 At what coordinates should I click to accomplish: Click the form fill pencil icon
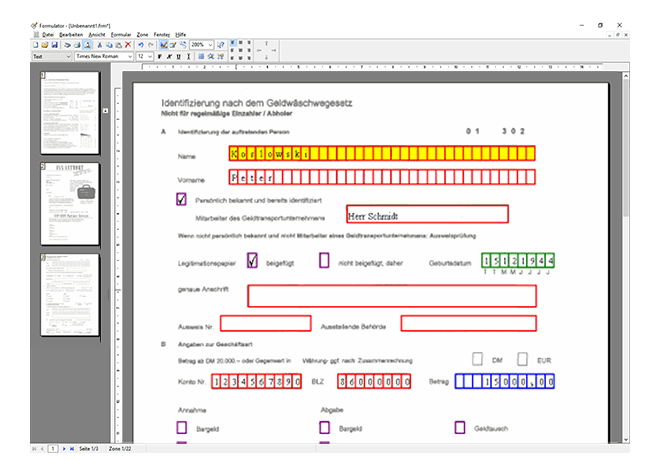[x=173, y=45]
